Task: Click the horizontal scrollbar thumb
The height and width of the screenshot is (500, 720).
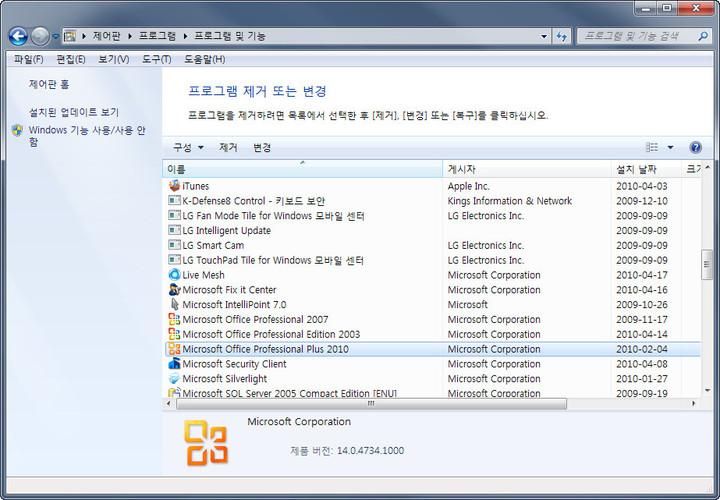Action: pyautogui.click(x=371, y=404)
